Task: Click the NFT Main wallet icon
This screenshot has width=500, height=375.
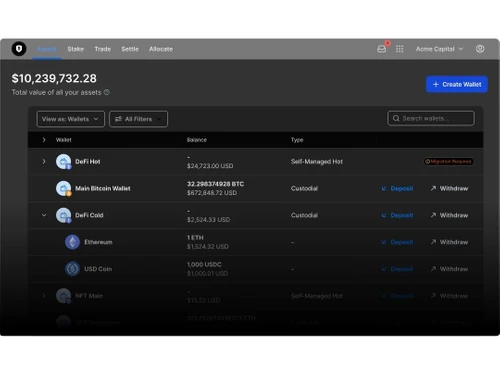Action: point(63,296)
